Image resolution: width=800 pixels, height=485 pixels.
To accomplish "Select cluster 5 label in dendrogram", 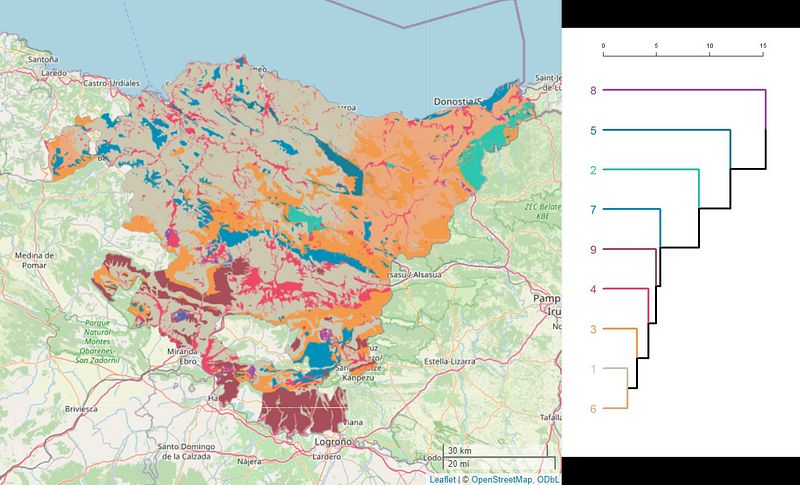I will coord(593,130).
